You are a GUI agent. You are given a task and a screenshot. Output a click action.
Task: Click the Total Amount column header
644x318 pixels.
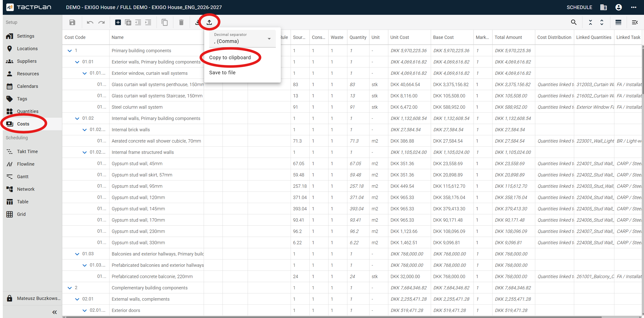pyautogui.click(x=513, y=37)
